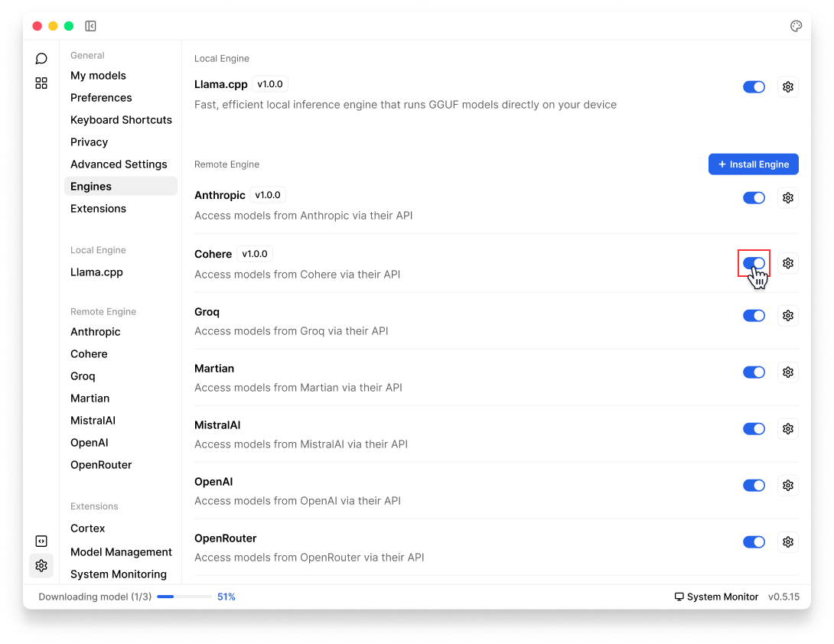Open Cohere engine settings gear

tap(788, 263)
